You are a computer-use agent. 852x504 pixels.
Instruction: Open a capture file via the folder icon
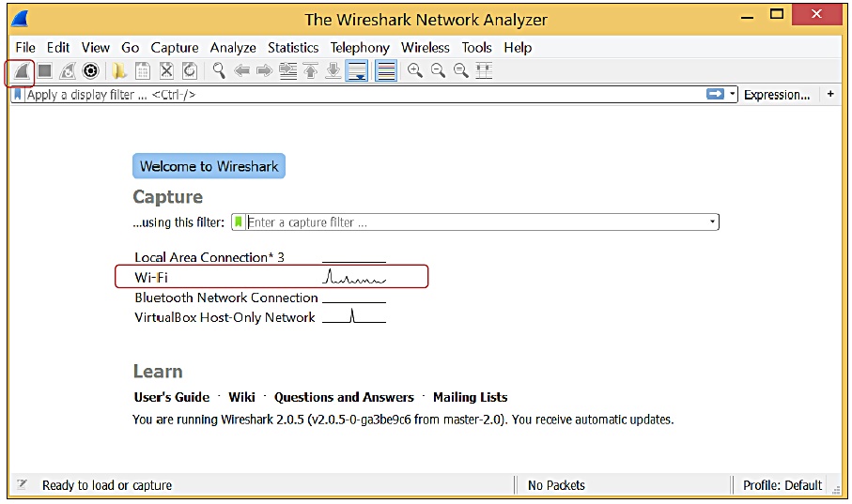119,71
